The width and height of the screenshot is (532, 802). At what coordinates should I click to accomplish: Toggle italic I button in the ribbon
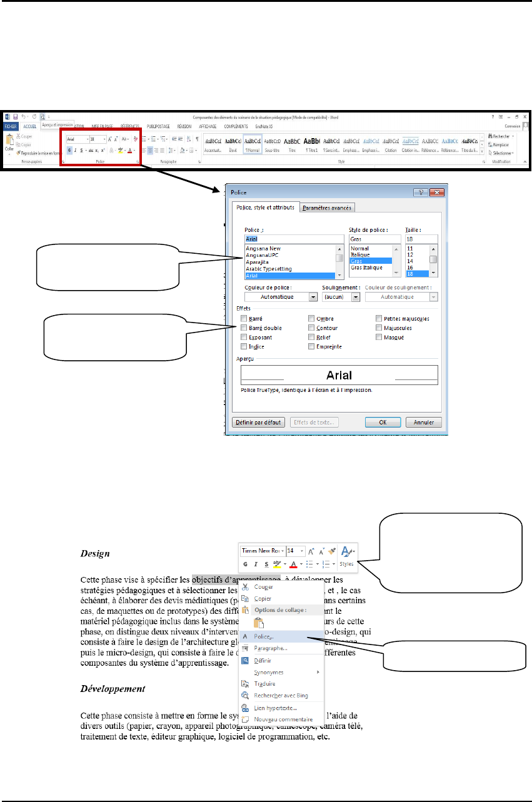click(76, 150)
